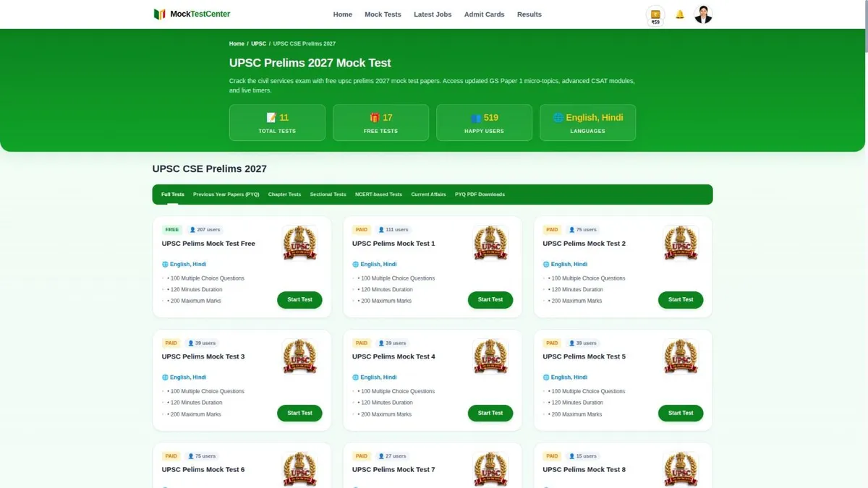Click globe language icon on Mock Test 3 card
The width and height of the screenshot is (868, 488).
(x=165, y=377)
